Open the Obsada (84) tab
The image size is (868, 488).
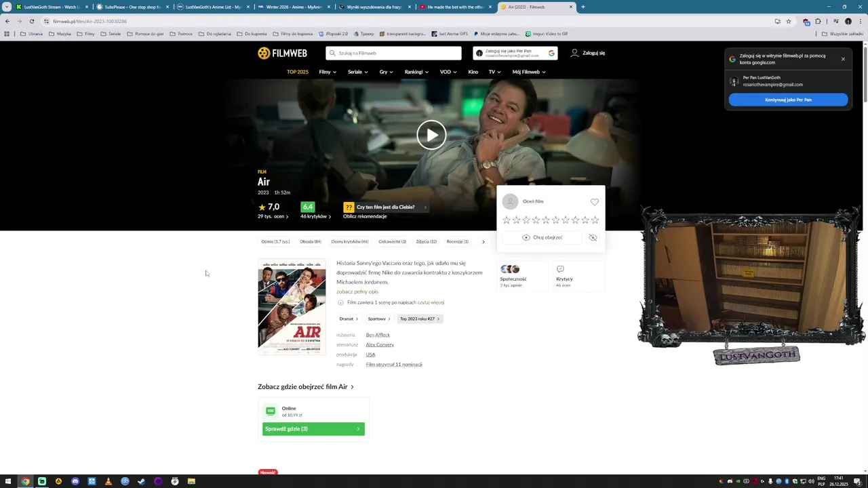point(311,241)
